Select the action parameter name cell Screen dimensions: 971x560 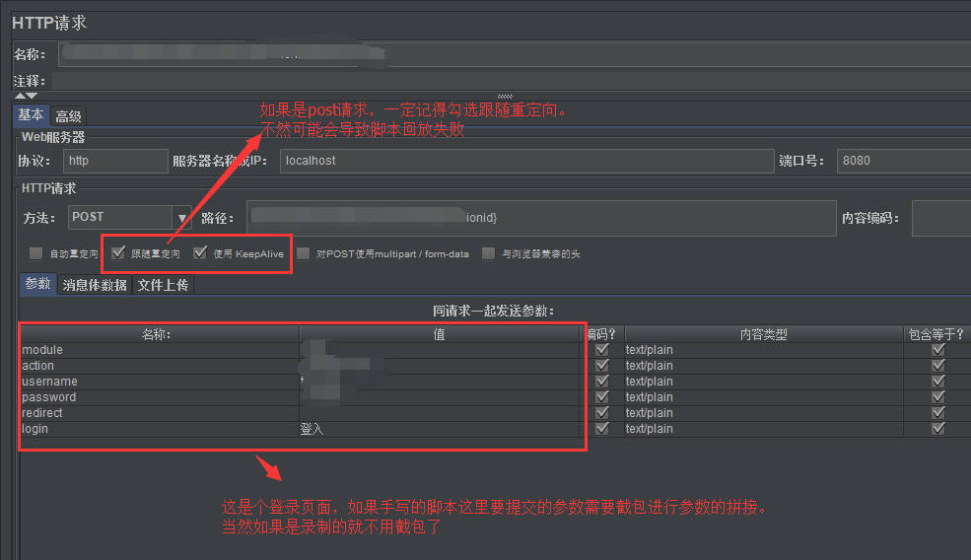pyautogui.click(x=160, y=366)
